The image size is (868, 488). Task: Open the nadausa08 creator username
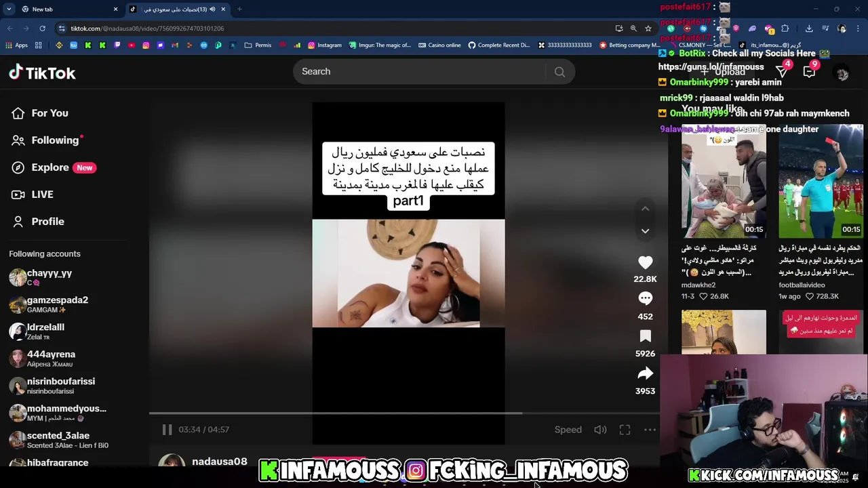point(219,462)
